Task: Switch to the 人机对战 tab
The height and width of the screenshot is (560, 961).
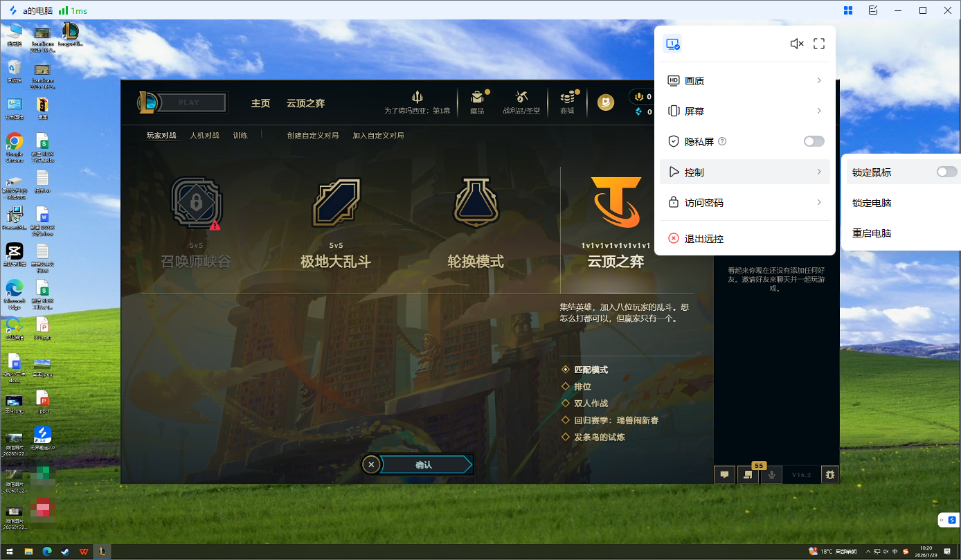Action: (204, 135)
